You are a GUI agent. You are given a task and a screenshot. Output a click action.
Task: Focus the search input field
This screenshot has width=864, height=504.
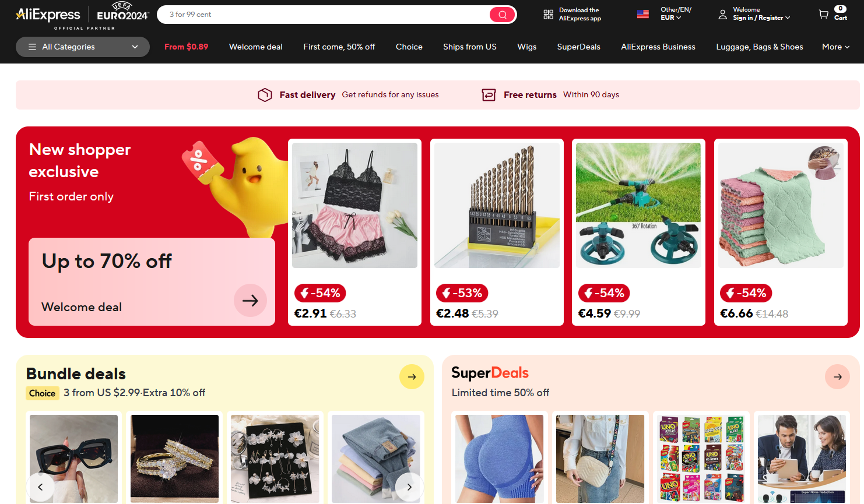click(326, 15)
